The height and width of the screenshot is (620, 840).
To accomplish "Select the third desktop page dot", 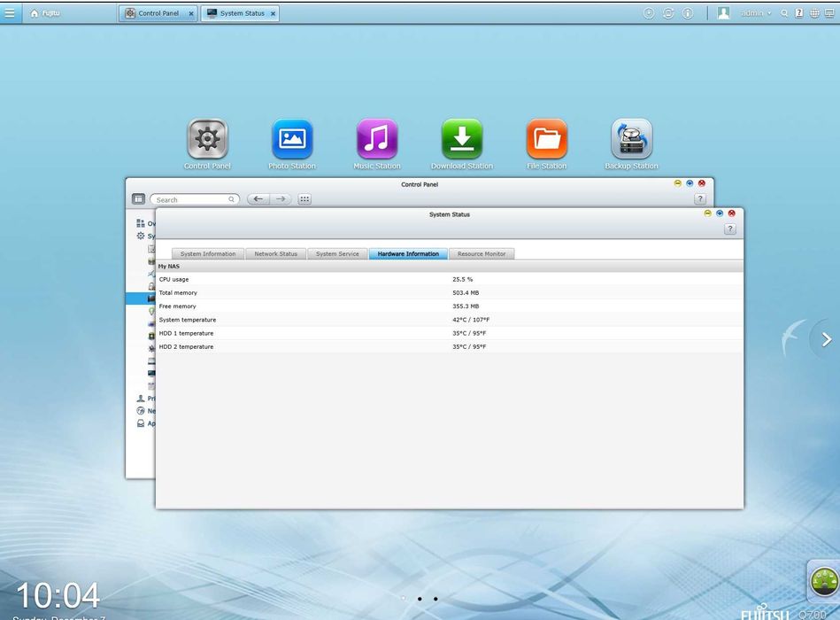I will (435, 599).
